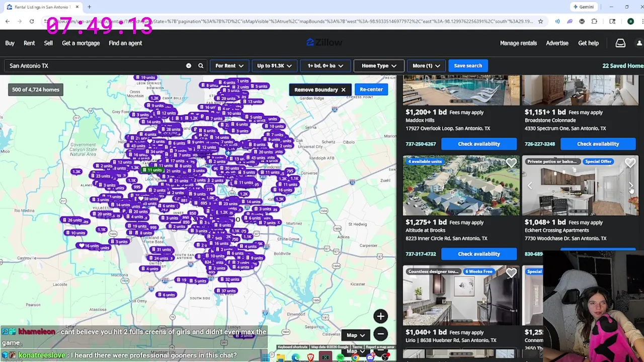Zoom in on the map
The height and width of the screenshot is (362, 644).
(380, 316)
